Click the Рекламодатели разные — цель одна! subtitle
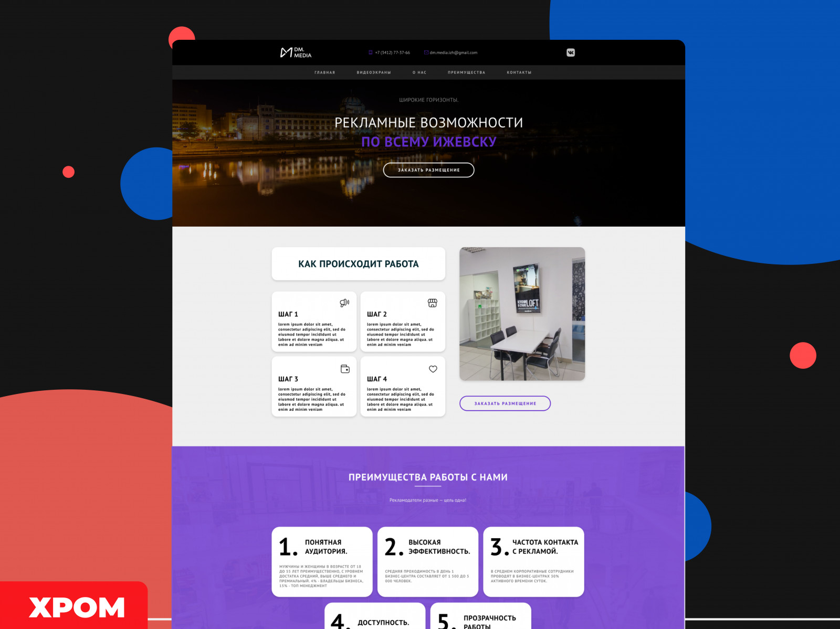 [x=428, y=500]
